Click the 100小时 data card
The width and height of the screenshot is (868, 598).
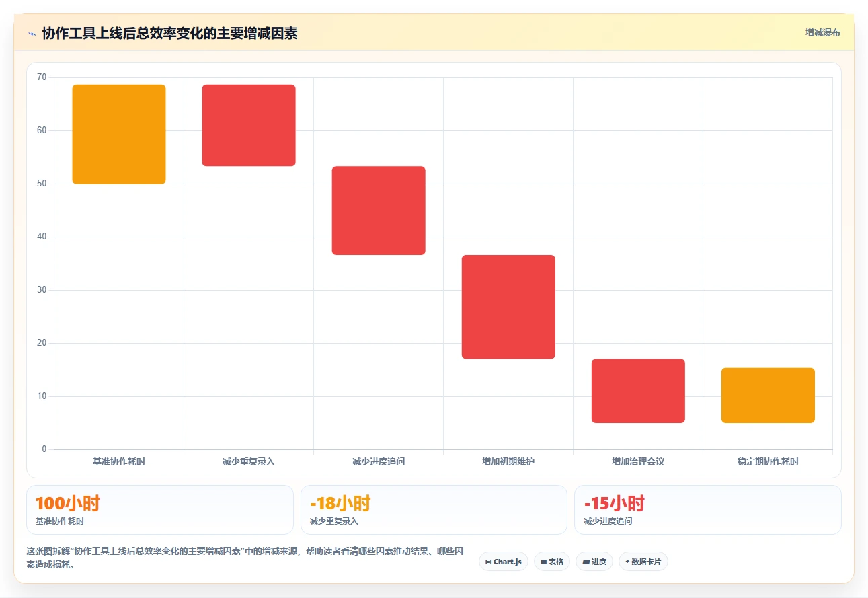point(160,510)
